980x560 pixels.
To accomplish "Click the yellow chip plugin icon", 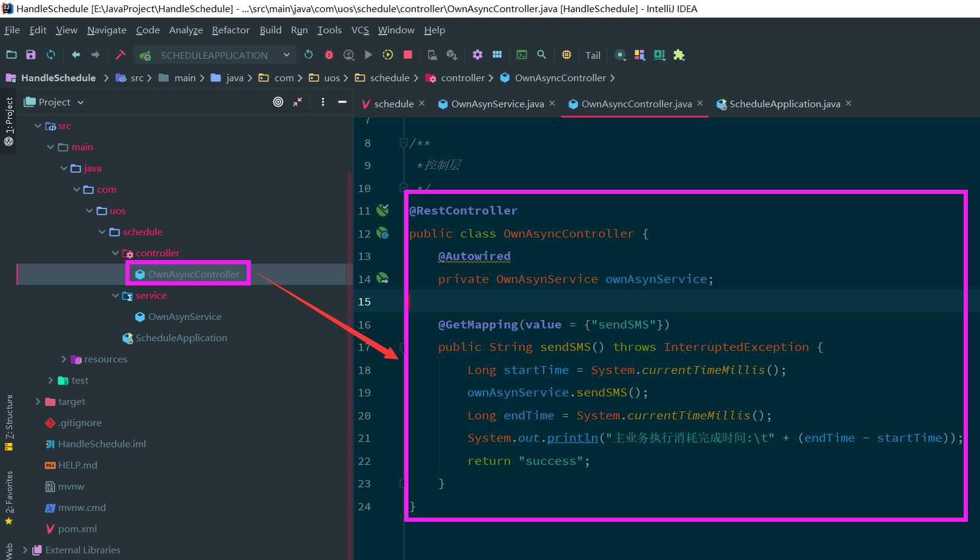I will pyautogui.click(x=567, y=55).
